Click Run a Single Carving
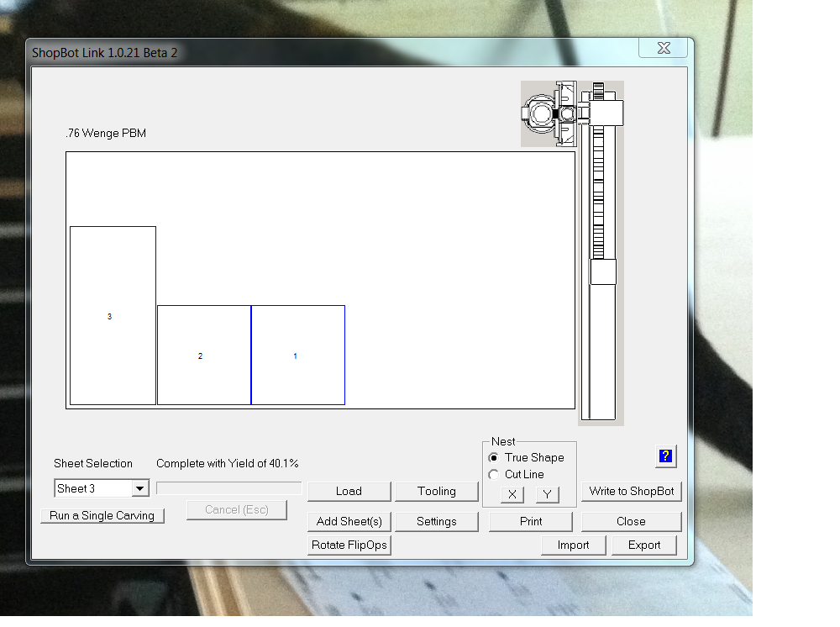 click(102, 516)
